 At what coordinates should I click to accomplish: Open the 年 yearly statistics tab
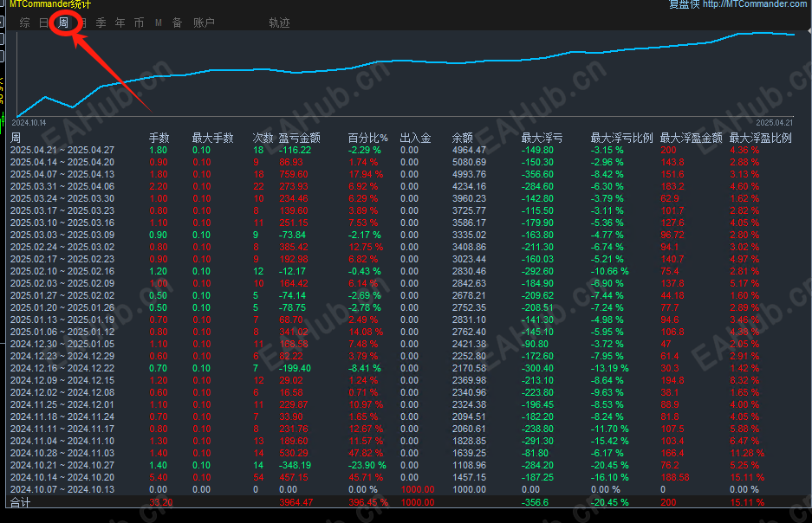click(120, 23)
